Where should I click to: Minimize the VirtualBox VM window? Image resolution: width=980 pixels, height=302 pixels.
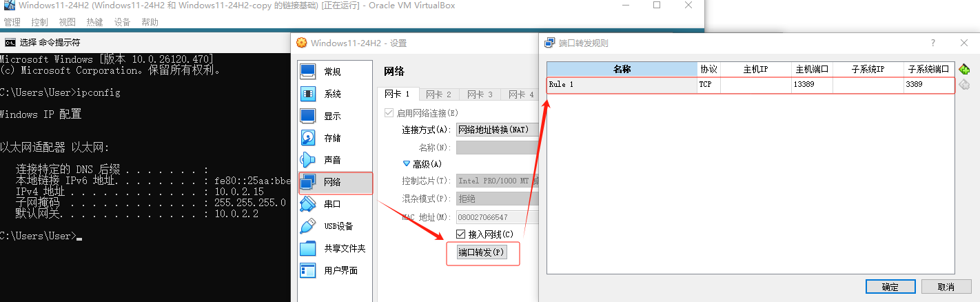pos(625,6)
